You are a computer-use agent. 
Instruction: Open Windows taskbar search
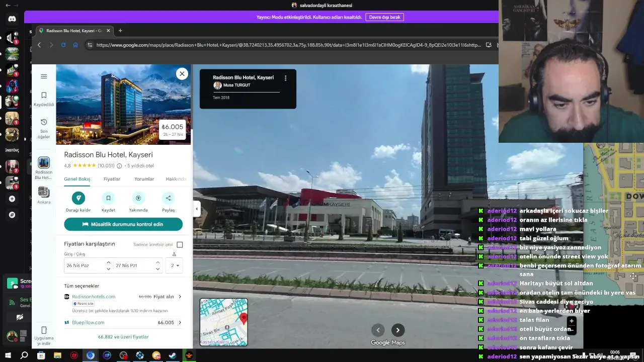pos(24,355)
